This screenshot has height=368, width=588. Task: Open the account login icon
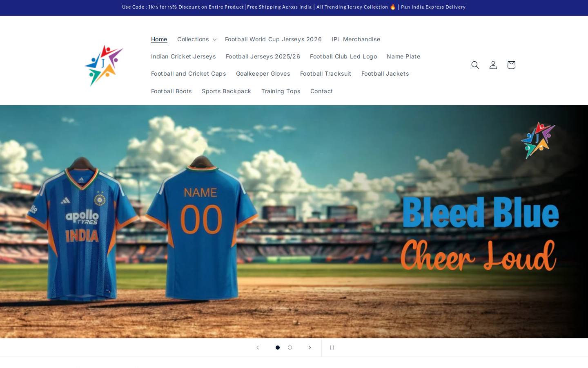tap(493, 65)
